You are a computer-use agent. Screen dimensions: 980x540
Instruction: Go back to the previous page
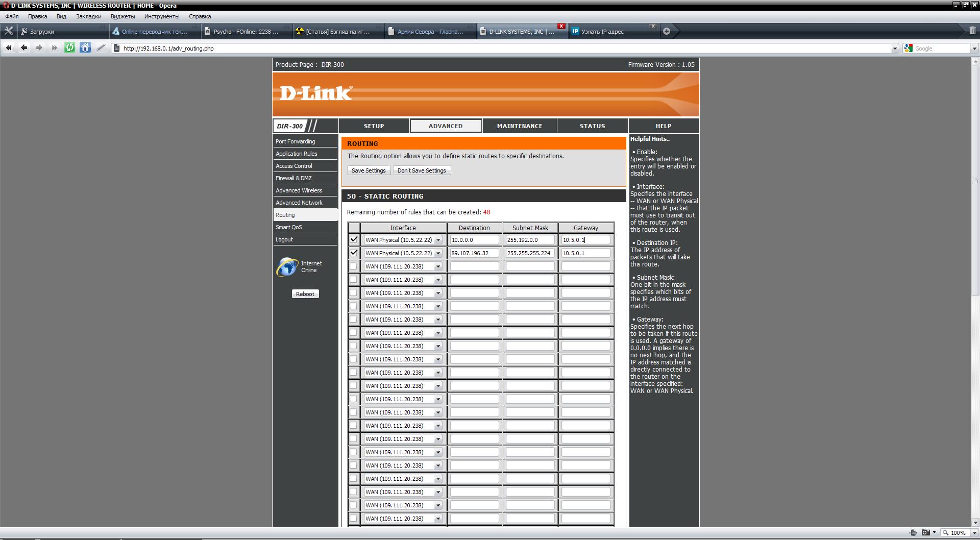(x=24, y=48)
